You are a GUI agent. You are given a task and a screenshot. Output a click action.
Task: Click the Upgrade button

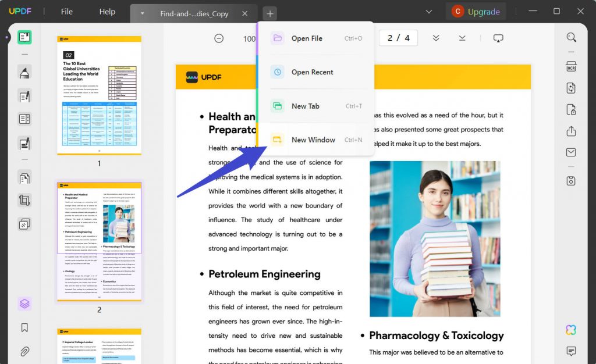point(476,10)
